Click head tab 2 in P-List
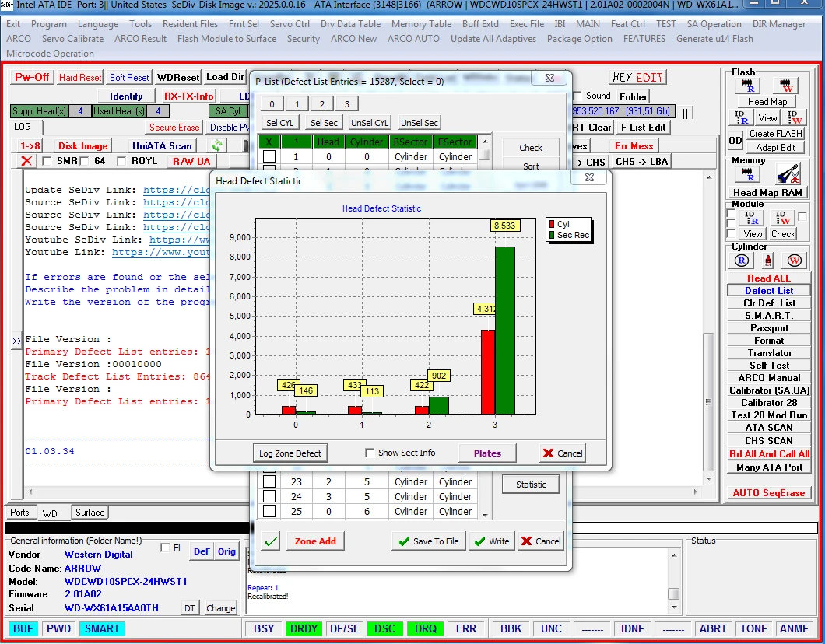The height and width of the screenshot is (644, 825). (322, 103)
